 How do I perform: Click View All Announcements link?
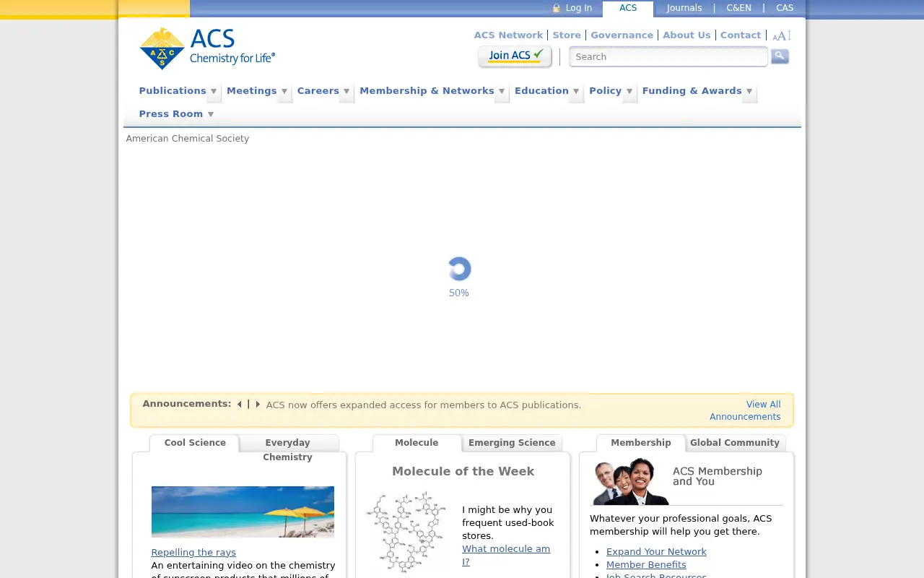point(745,410)
